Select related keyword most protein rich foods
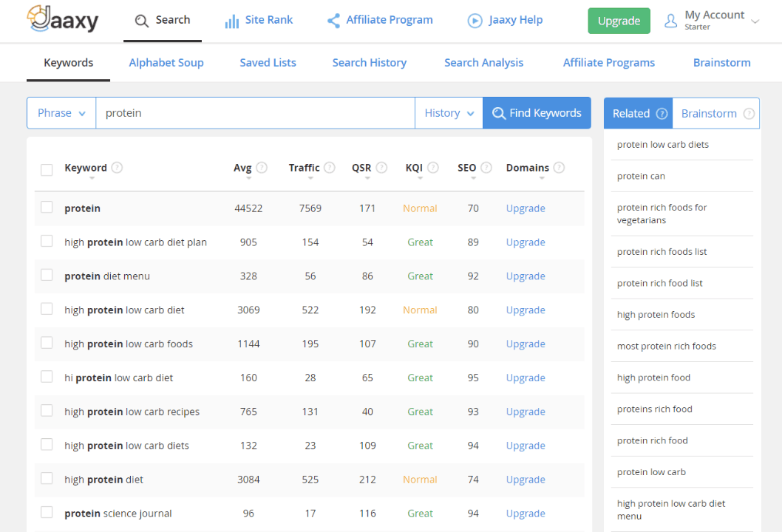The width and height of the screenshot is (782, 532). click(x=666, y=346)
